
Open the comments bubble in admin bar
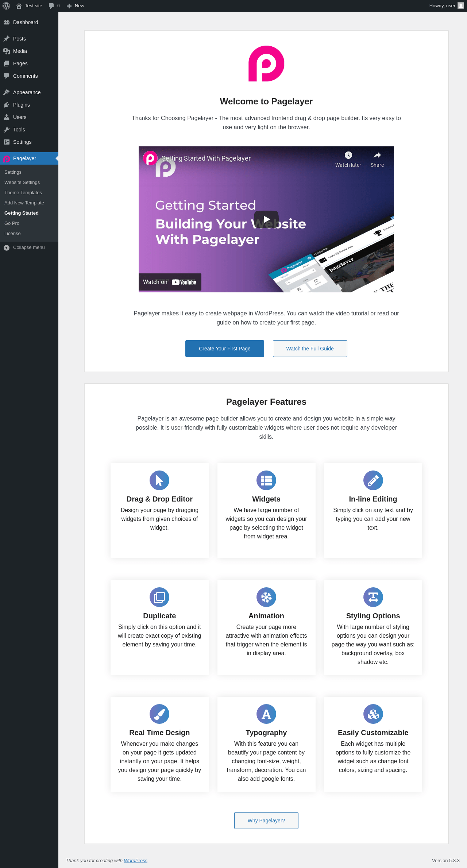point(51,6)
